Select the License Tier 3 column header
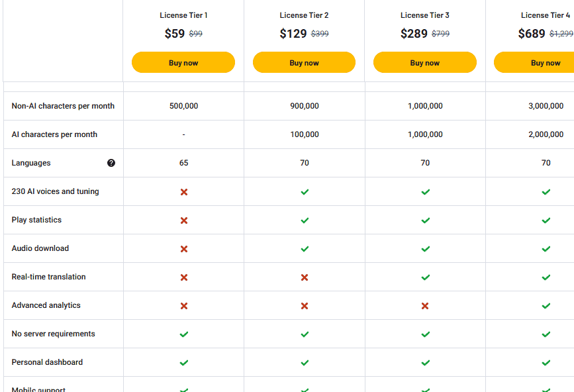 (424, 15)
